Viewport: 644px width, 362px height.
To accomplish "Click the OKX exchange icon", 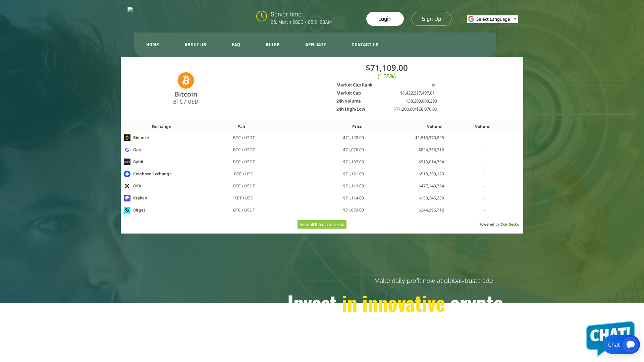I will click(x=127, y=186).
